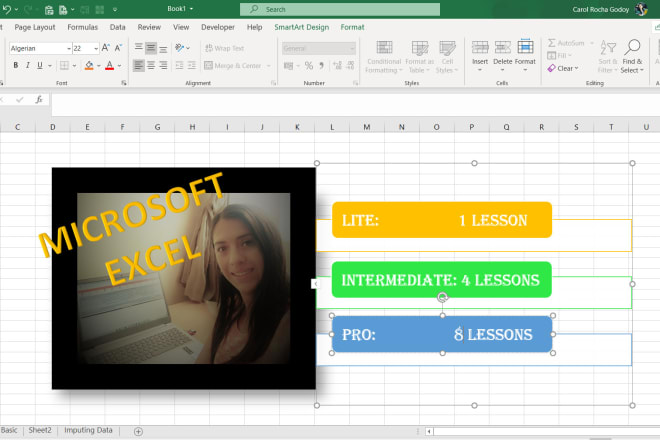Click the Orientation text angle icon
The height and width of the screenshot is (440, 660).
pyautogui.click(x=180, y=48)
